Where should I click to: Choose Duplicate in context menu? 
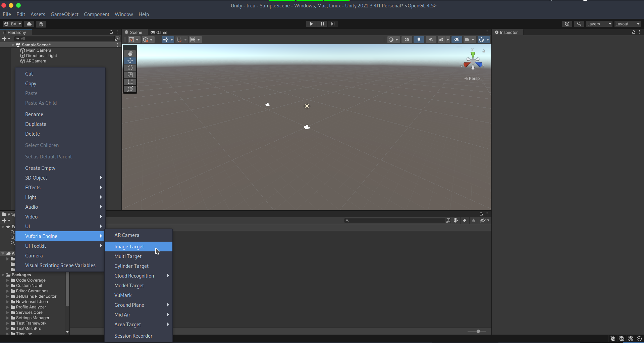60,124
